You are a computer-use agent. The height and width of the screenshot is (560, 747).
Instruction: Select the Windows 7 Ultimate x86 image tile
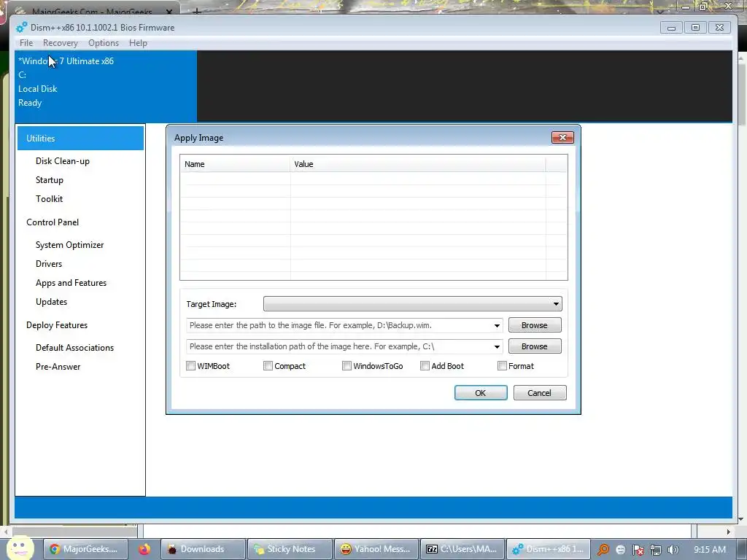coord(106,86)
